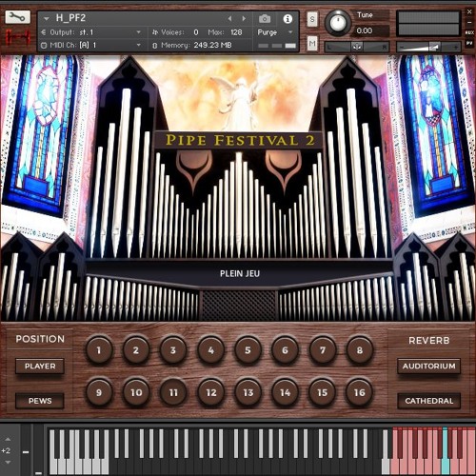Select organ preset 6

pyautogui.click(x=285, y=350)
